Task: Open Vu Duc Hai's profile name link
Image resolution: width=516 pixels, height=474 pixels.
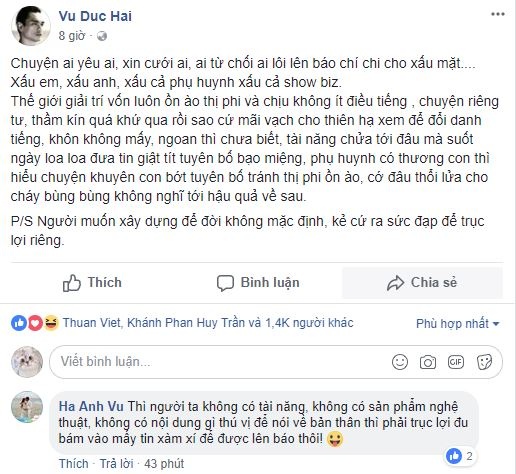Action: [x=95, y=16]
